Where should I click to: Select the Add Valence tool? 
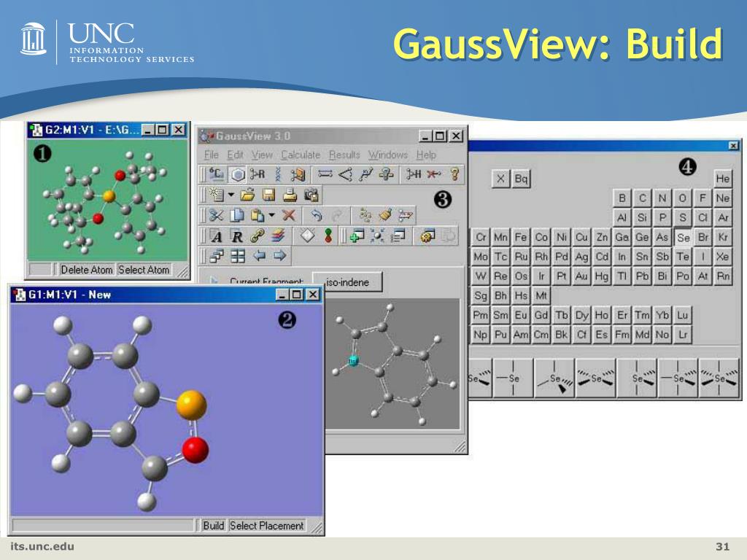[x=413, y=174]
